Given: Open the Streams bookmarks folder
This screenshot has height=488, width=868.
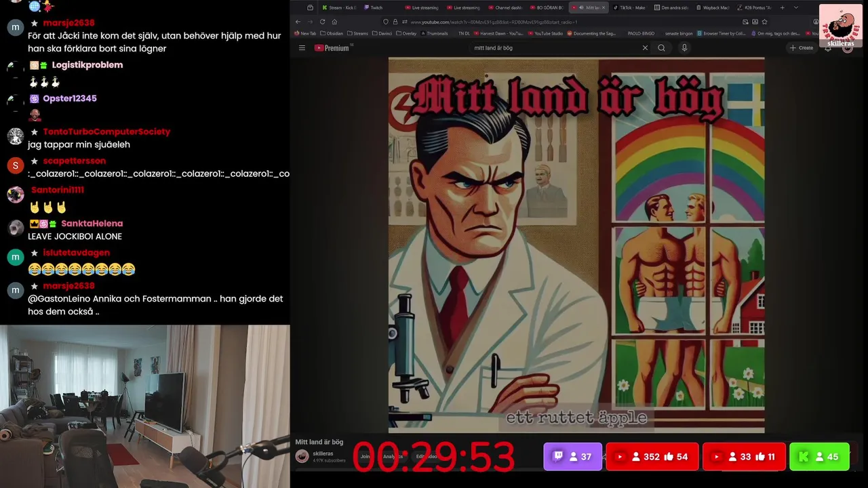Looking at the screenshot, I should [357, 33].
